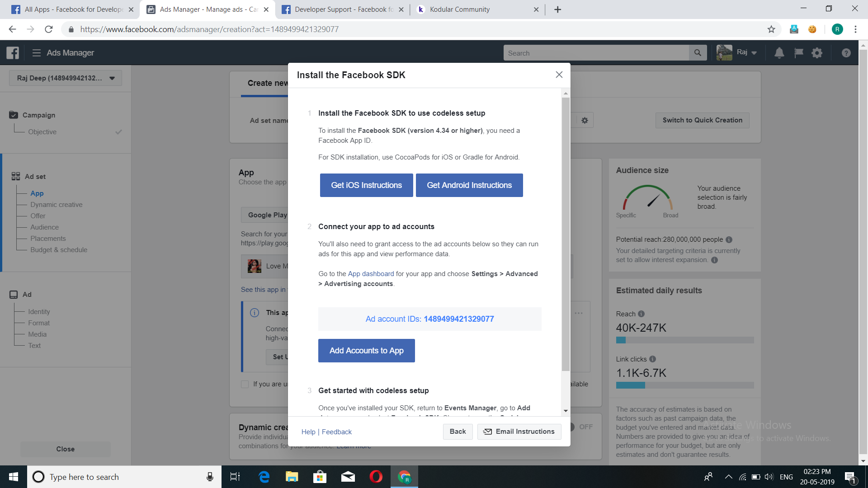Screen dimensions: 868x488
Task: Click the Search input field
Action: tap(596, 53)
